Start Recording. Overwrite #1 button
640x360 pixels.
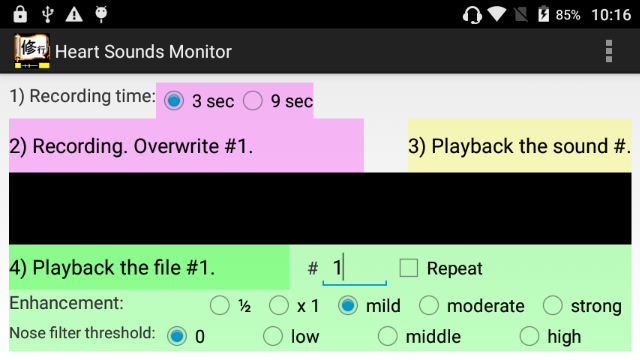tap(186, 146)
